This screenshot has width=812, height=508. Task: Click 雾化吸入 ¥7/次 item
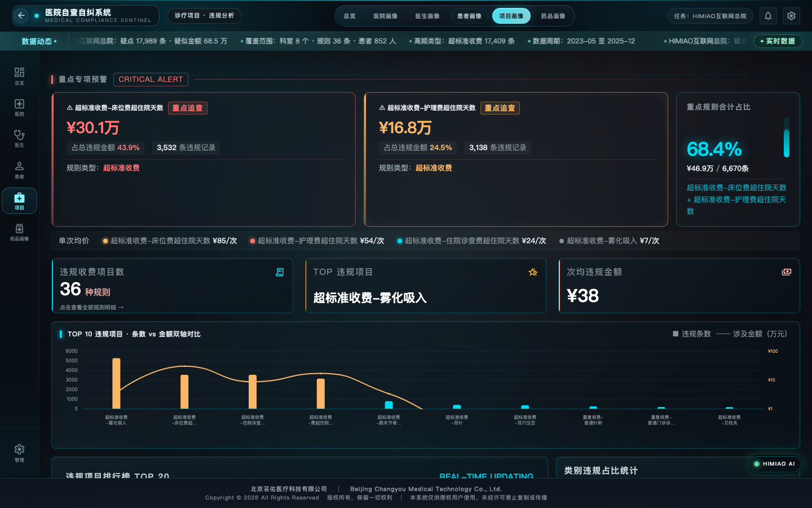tap(609, 241)
